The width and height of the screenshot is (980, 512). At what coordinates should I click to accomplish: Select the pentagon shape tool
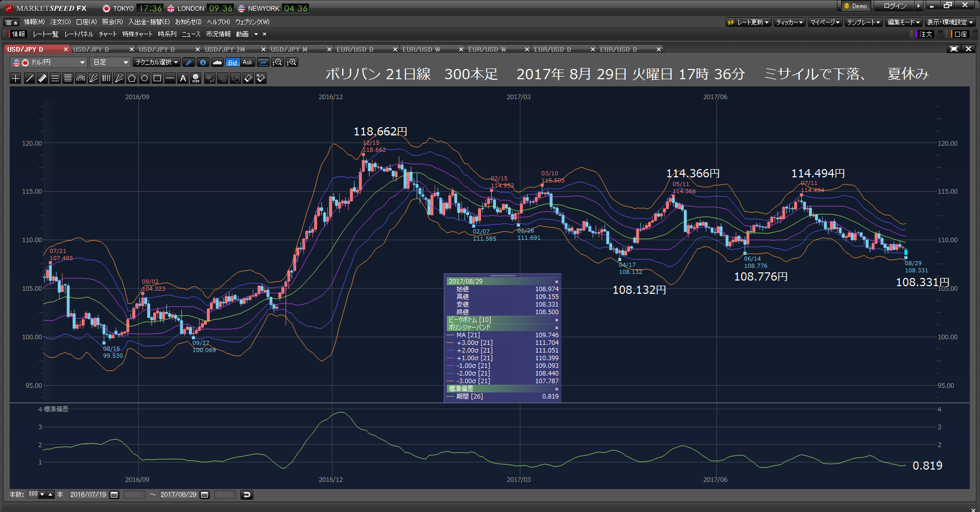[x=132, y=78]
